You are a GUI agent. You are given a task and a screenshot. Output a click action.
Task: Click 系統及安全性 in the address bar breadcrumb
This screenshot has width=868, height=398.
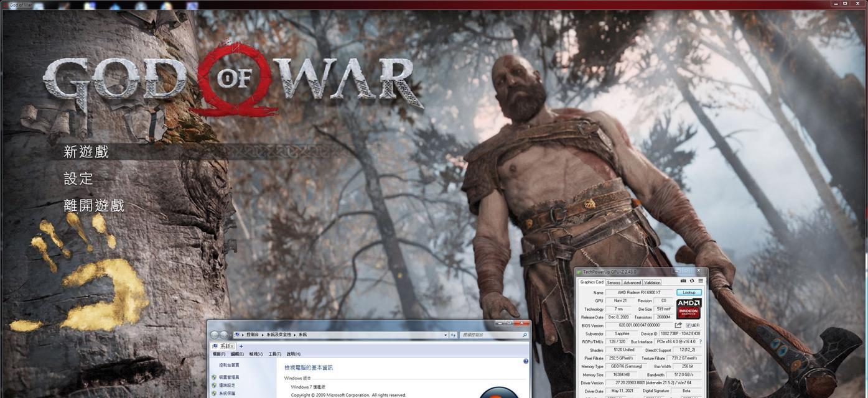coord(278,335)
